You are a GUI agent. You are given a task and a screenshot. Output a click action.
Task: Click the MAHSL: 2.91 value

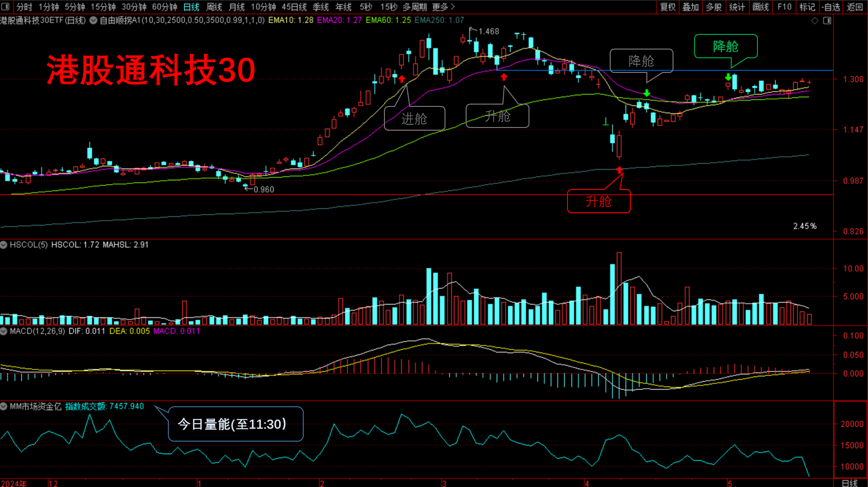[126, 245]
